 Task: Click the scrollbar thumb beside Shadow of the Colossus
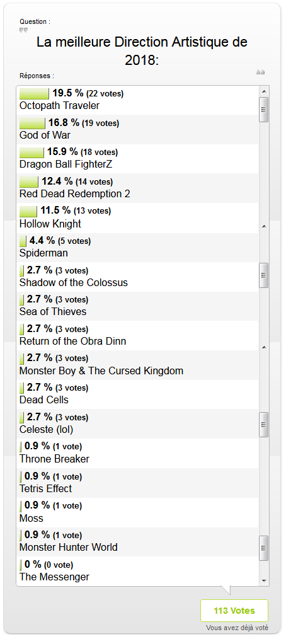point(264,275)
